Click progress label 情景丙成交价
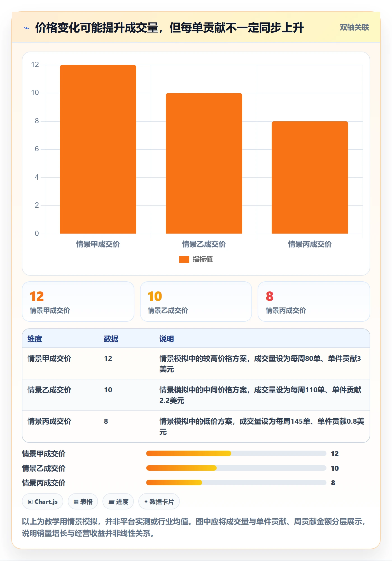 [x=44, y=483]
